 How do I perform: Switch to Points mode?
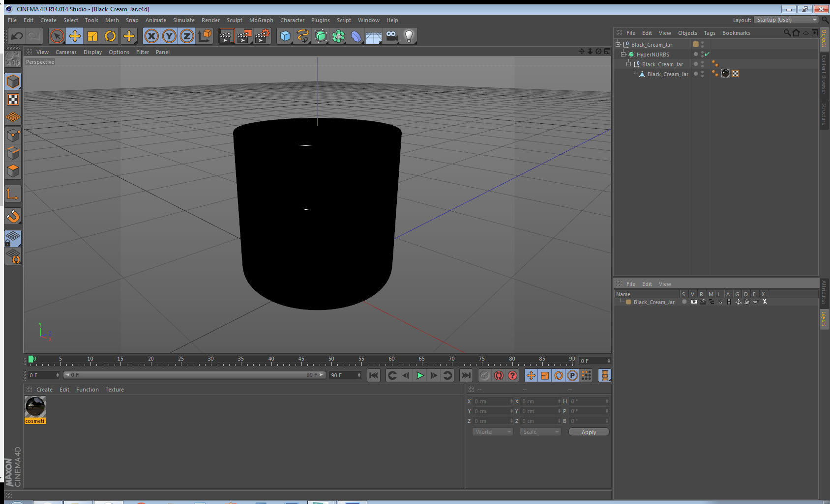pos(13,135)
